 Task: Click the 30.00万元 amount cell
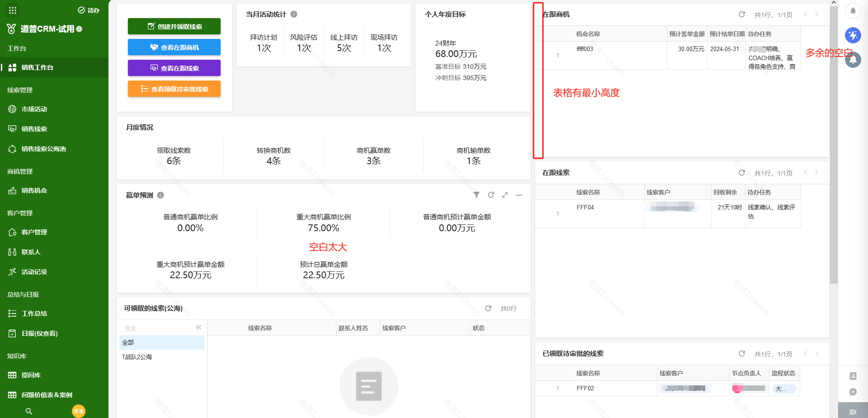tap(691, 49)
